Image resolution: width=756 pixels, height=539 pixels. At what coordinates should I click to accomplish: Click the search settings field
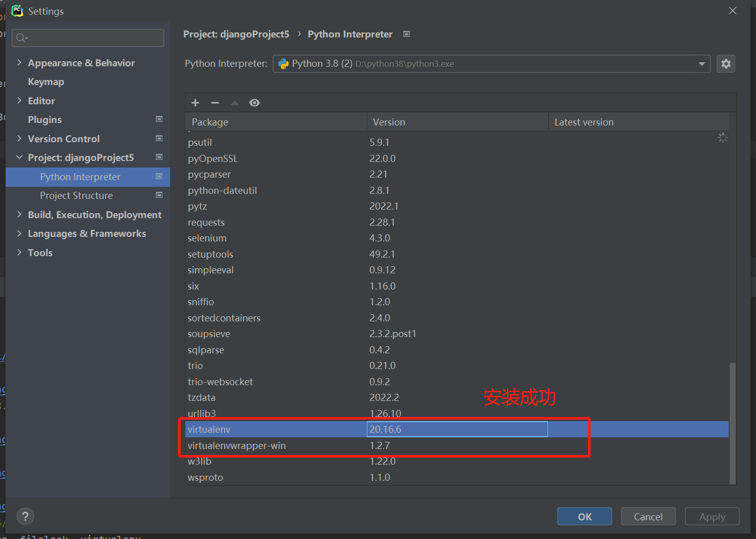pos(88,38)
